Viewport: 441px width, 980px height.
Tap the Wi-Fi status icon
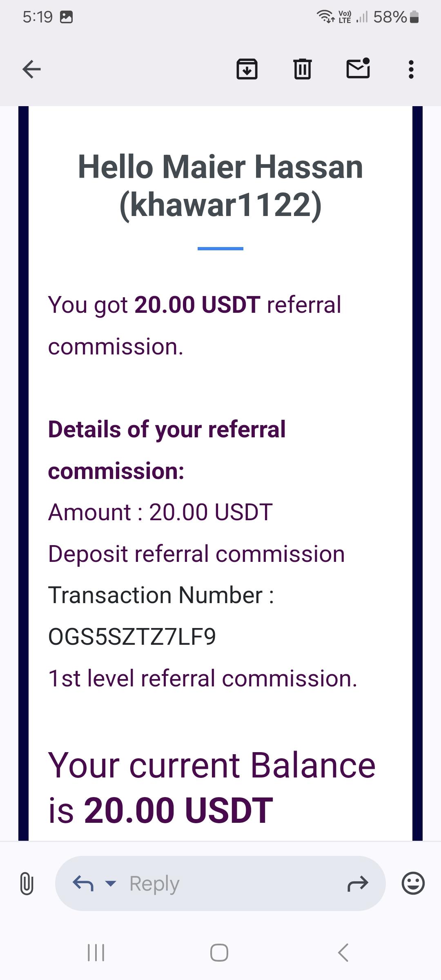pos(325,17)
